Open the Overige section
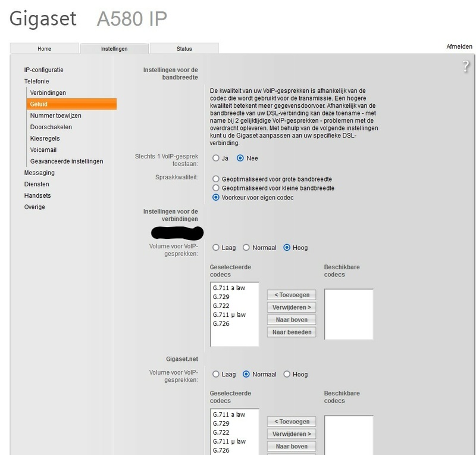This screenshot has width=476, height=455. tap(35, 207)
